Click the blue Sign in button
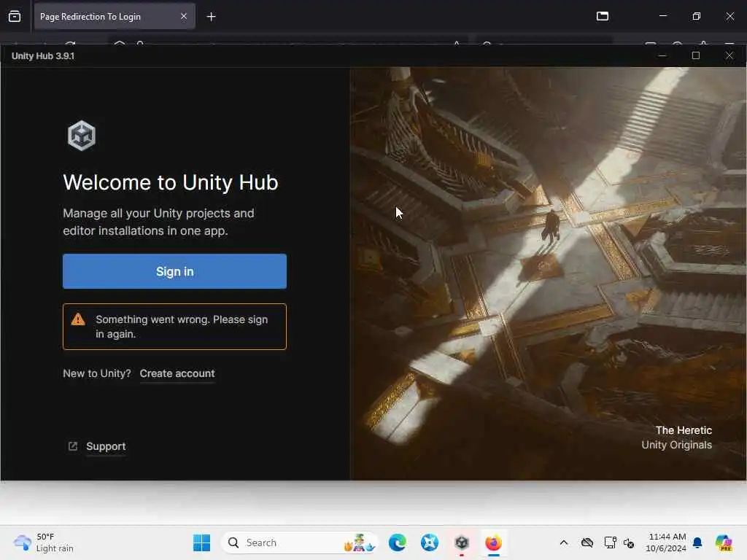The width and height of the screenshot is (747, 560). [174, 271]
